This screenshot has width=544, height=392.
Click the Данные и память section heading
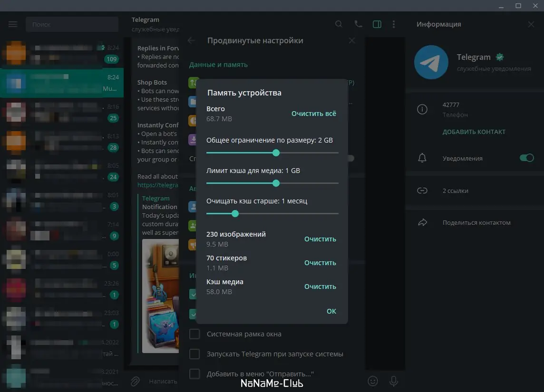(218, 65)
